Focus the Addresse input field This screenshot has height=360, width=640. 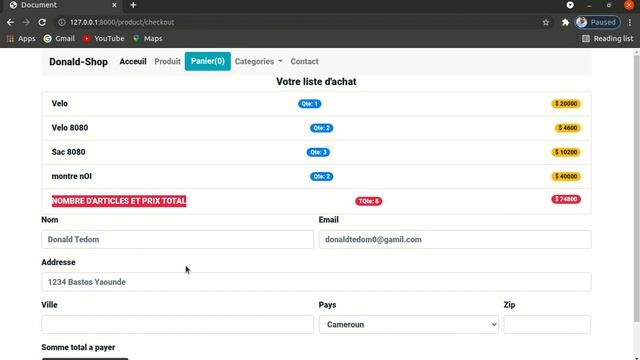click(316, 282)
